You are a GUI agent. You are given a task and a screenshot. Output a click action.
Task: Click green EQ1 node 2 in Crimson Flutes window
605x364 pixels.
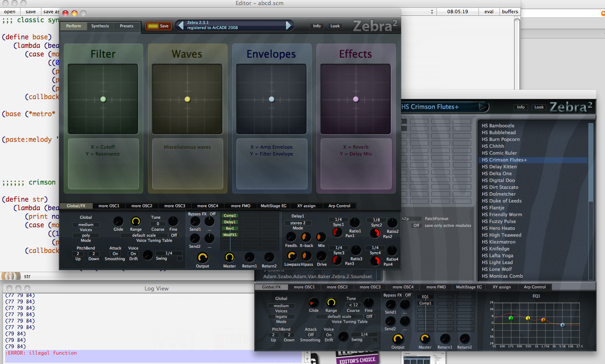[x=511, y=318]
